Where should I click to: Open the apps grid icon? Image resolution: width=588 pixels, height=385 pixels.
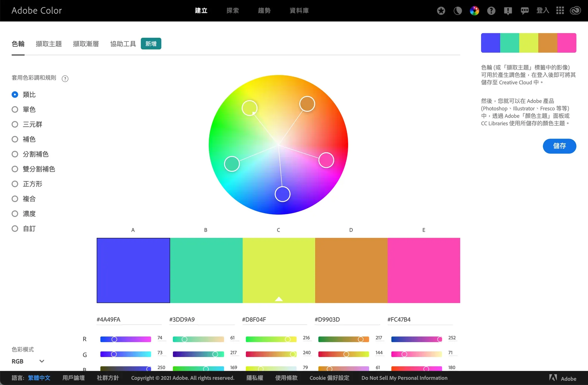[x=560, y=11]
